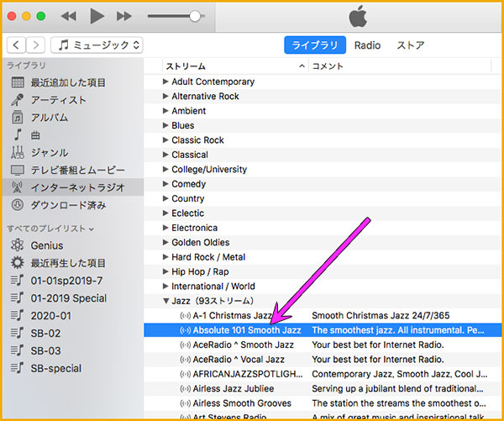
Task: Expand the International / World category
Action: coord(165,287)
